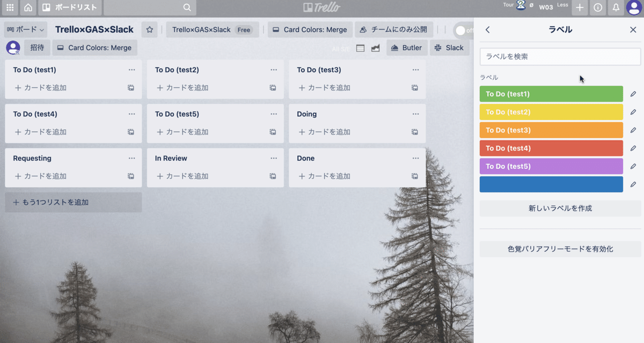Open the チームにのみ公開 visibility setting

point(394,29)
